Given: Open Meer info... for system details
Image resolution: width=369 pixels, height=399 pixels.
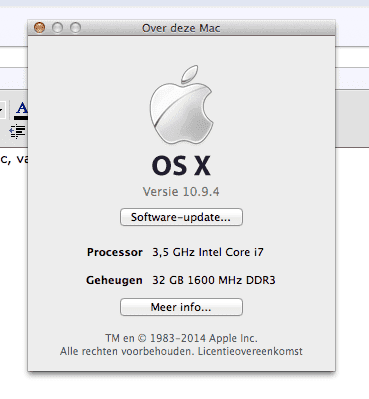Looking at the screenshot, I should pos(181,307).
